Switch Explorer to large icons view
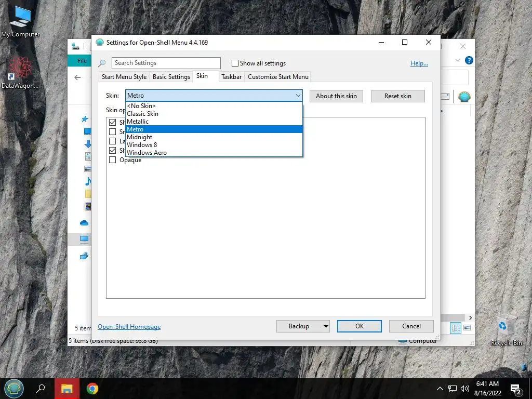Image resolution: width=532 pixels, height=399 pixels. pyautogui.click(x=467, y=328)
